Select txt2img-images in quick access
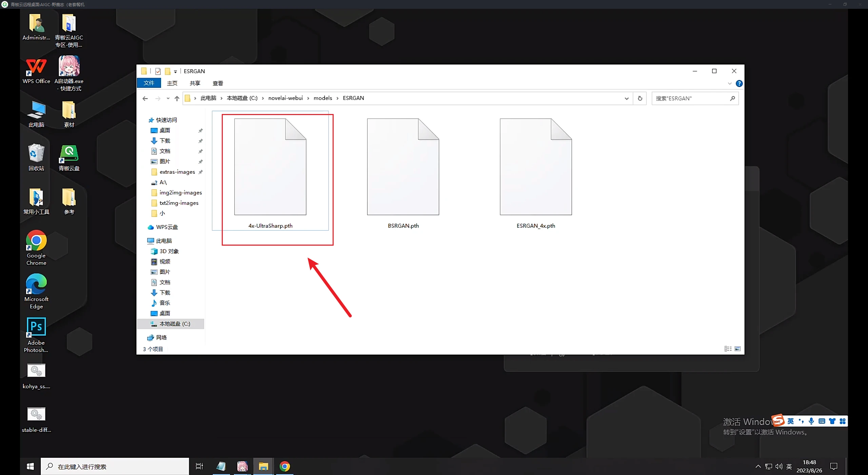Viewport: 868px width, 475px height. pos(179,203)
